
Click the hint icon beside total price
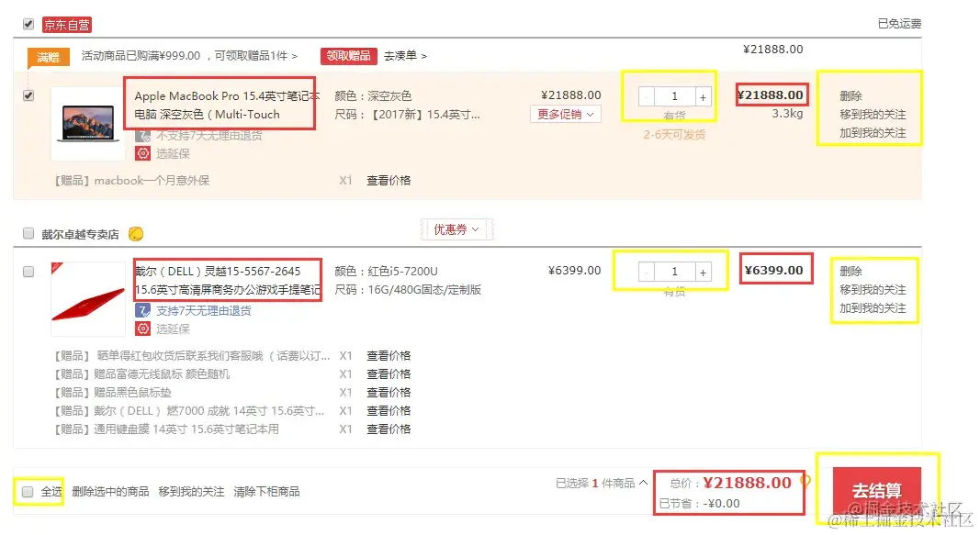coord(805,481)
